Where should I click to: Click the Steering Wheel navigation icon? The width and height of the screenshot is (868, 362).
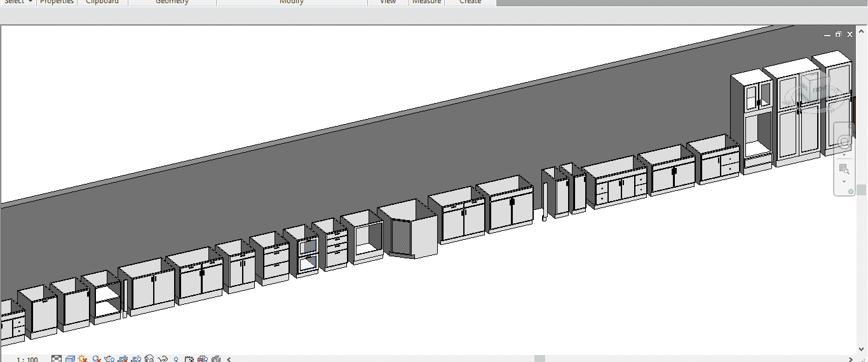pos(844,142)
